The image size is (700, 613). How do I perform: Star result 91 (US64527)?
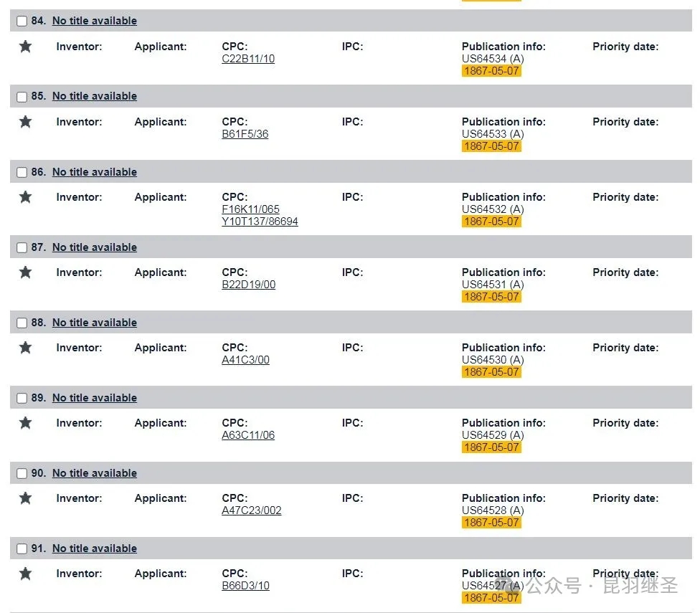(25, 574)
